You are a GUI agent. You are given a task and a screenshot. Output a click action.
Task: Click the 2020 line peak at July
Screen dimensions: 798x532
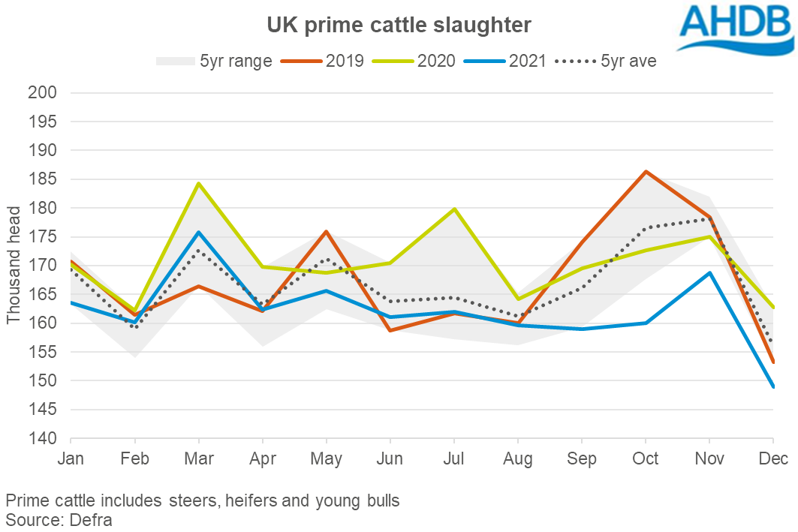[x=454, y=209]
